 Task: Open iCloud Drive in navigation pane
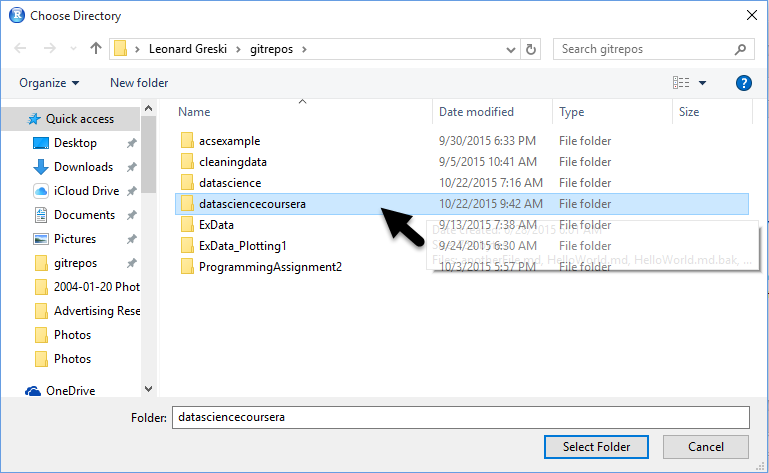click(x=86, y=191)
